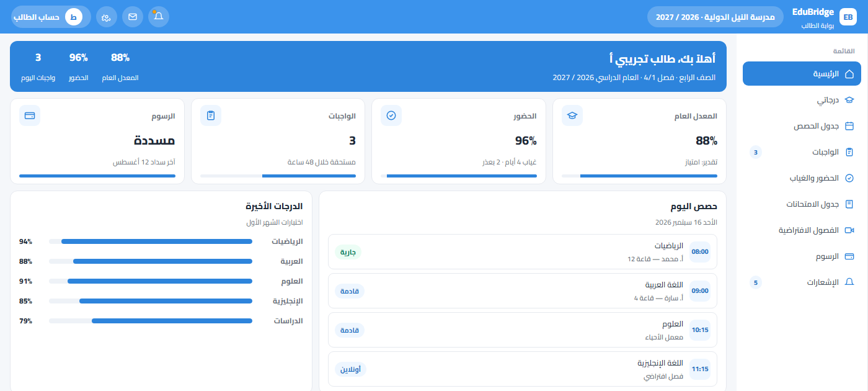The width and height of the screenshot is (868, 391).
Task: Open the العلوم 10:15 class row
Action: [x=523, y=330]
